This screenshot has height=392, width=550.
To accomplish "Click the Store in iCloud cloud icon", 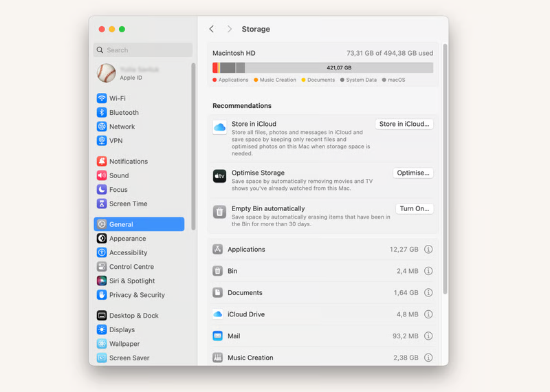I will 219,127.
